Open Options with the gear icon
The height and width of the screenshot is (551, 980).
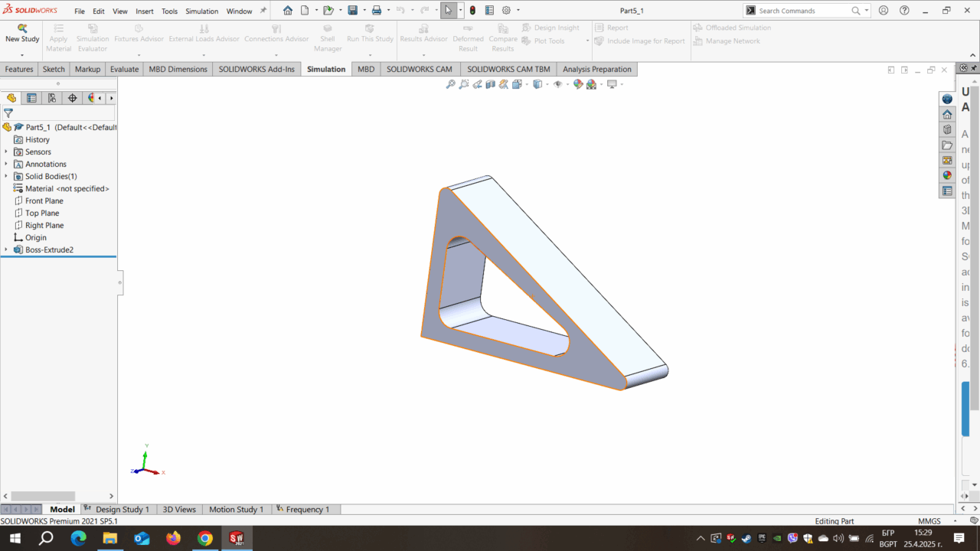point(506,11)
